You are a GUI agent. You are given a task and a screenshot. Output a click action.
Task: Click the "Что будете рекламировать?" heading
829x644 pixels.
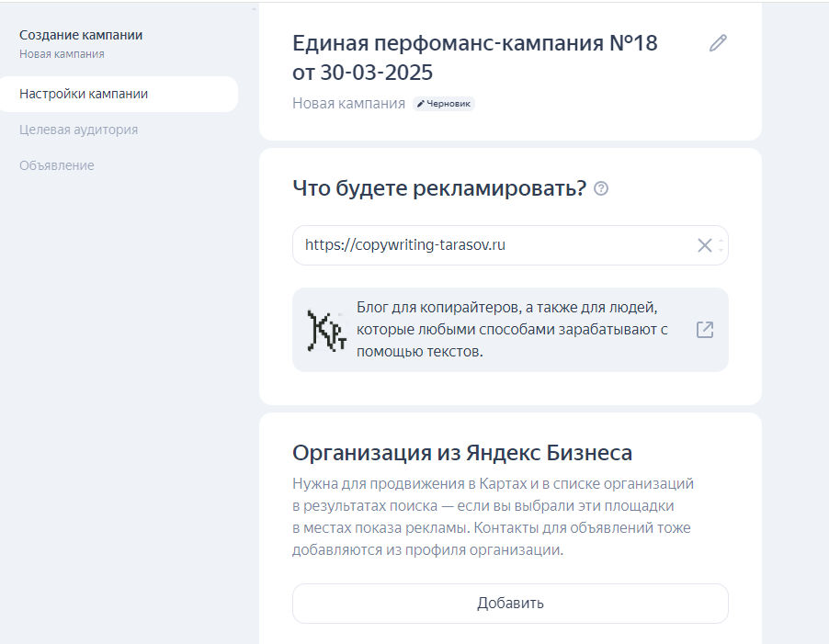(438, 188)
